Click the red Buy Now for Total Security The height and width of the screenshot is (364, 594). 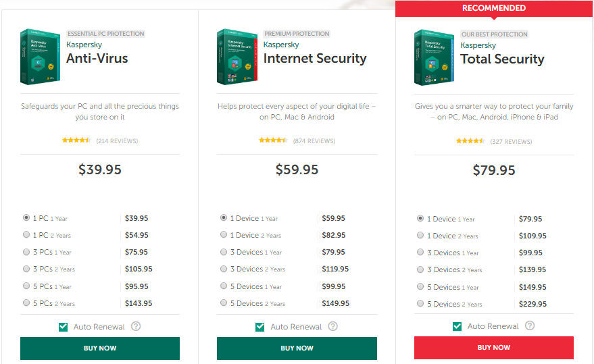click(x=493, y=347)
